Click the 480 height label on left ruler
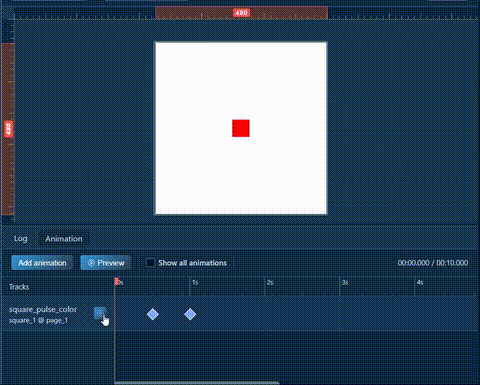Screen dimensions: 480x385 (9, 129)
